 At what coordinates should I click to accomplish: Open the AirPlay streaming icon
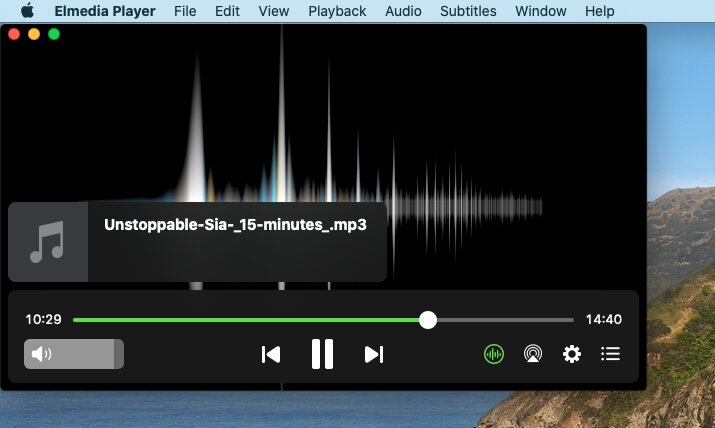pyautogui.click(x=533, y=354)
